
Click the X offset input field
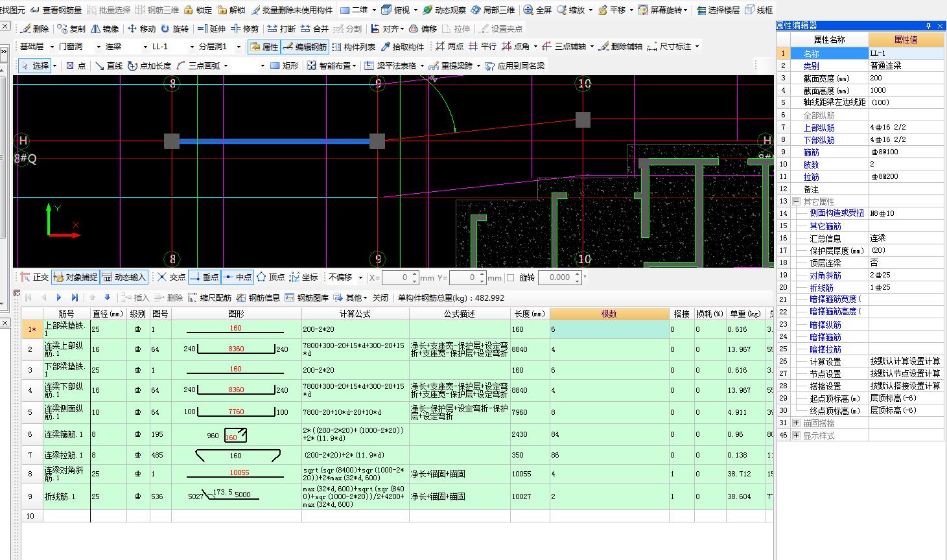coord(397,277)
